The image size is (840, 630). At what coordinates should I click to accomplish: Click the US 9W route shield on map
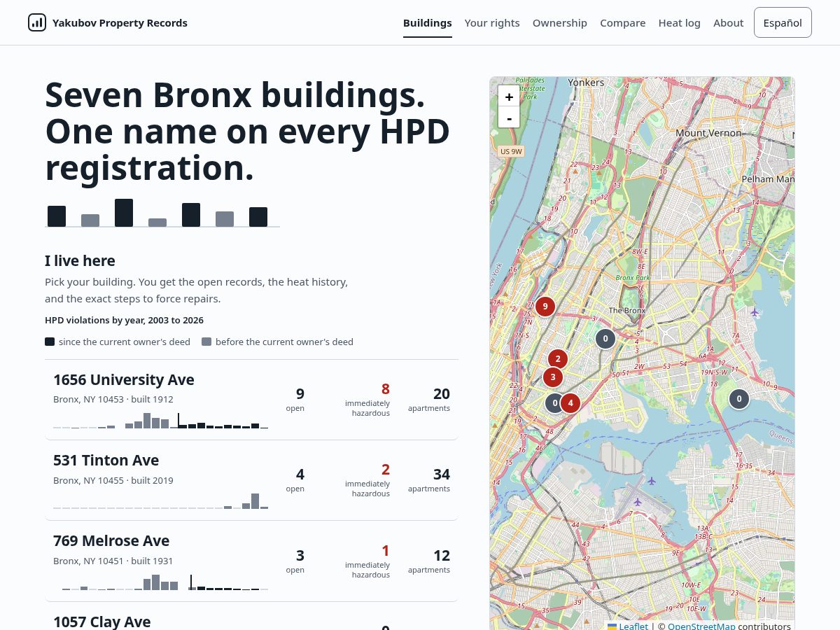[511, 151]
